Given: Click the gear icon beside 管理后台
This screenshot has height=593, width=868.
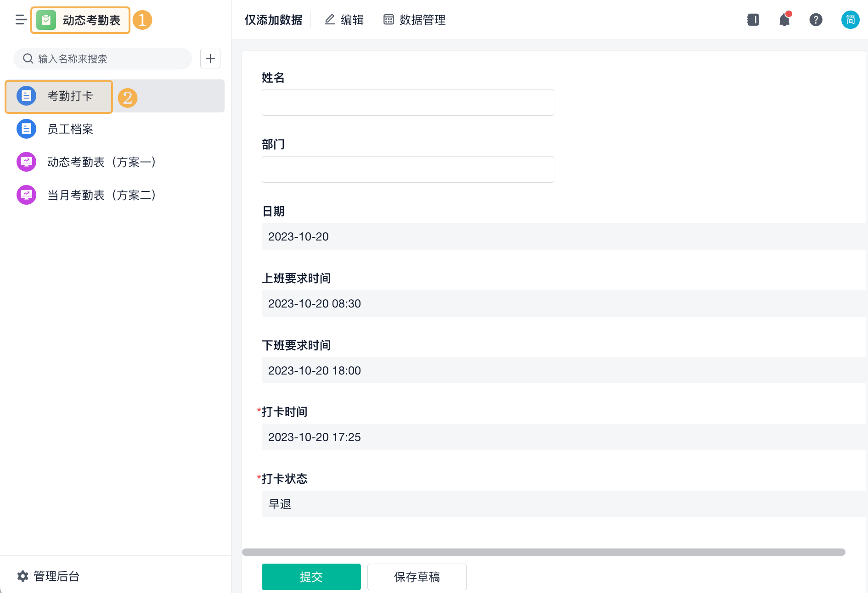Looking at the screenshot, I should 23,576.
